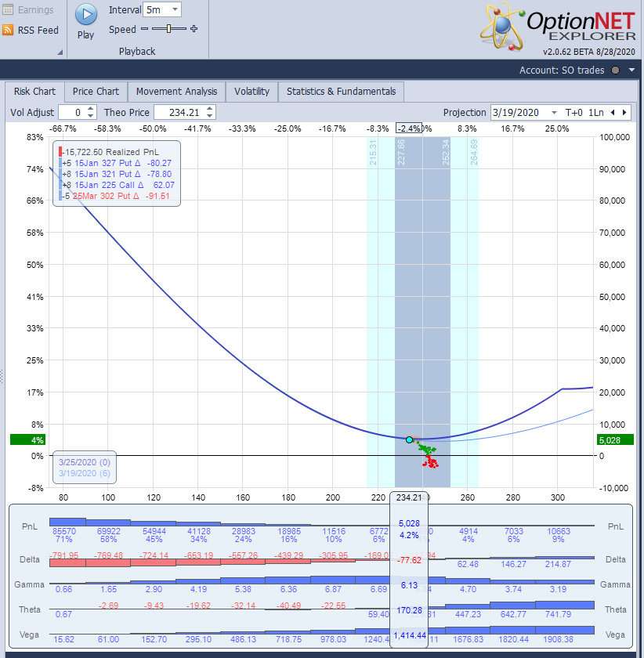
Task: Click the delta triangle icon on the 327 Put row
Action: click(x=137, y=163)
